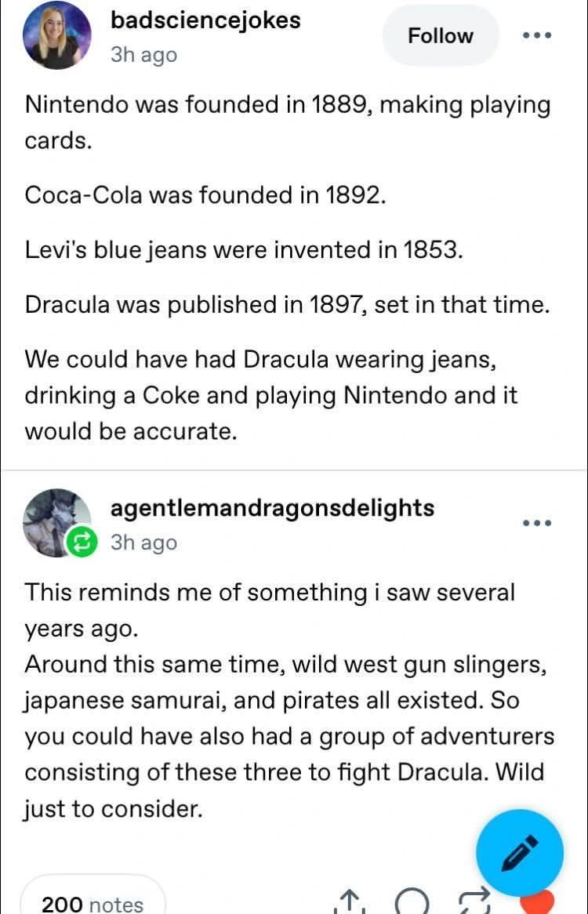The width and height of the screenshot is (588, 914).
Task: Toggle following for badsciencejokes
Action: pyautogui.click(x=440, y=35)
